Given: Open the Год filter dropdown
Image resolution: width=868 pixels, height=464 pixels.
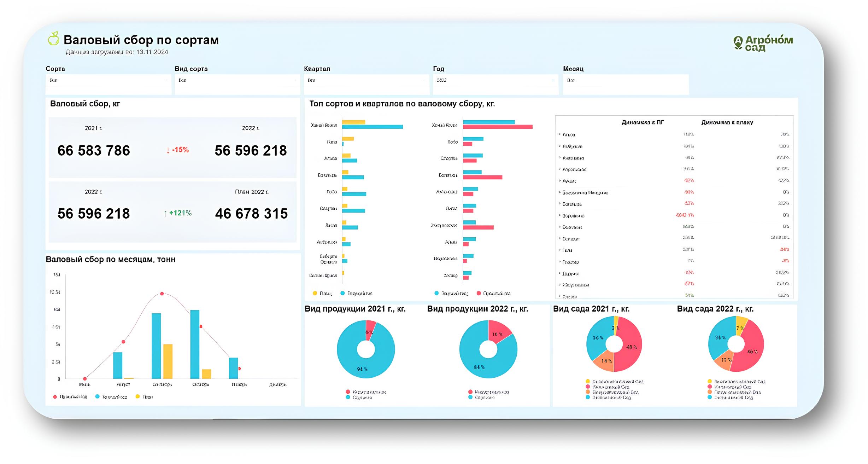Looking at the screenshot, I should click(495, 84).
